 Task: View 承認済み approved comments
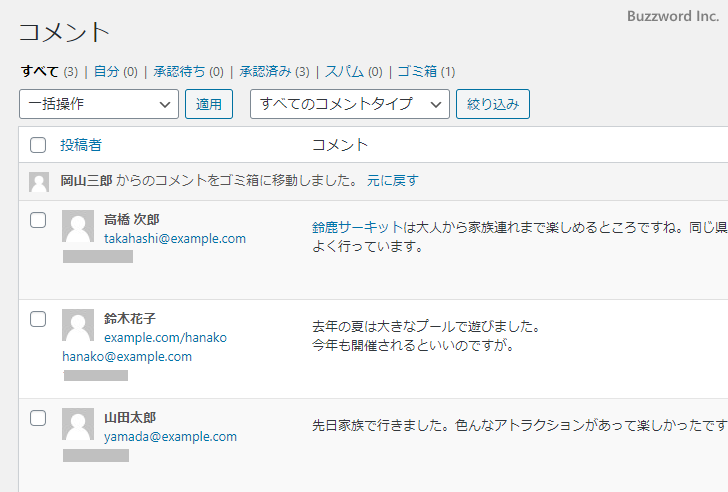(265, 71)
